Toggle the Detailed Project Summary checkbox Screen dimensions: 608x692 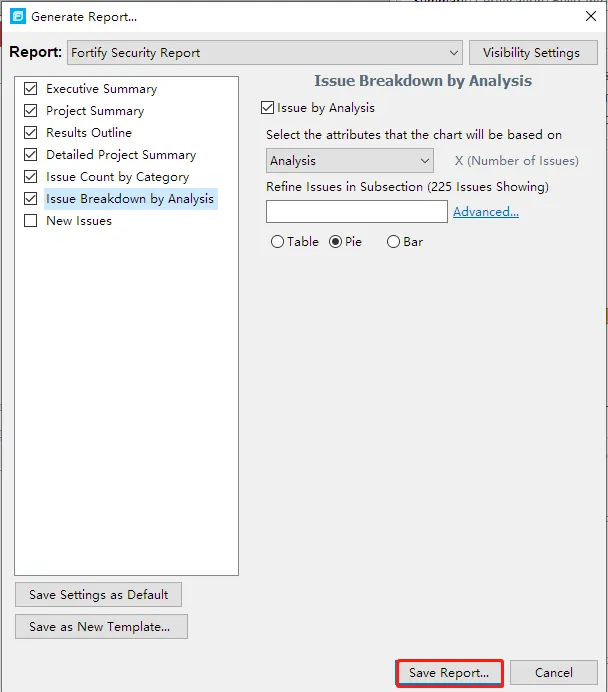[x=30, y=154]
